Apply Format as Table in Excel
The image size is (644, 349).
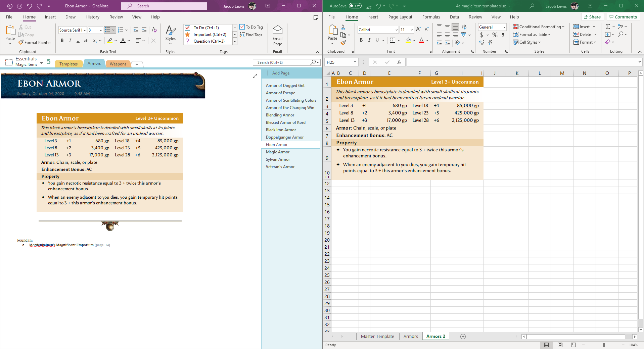[x=532, y=34]
